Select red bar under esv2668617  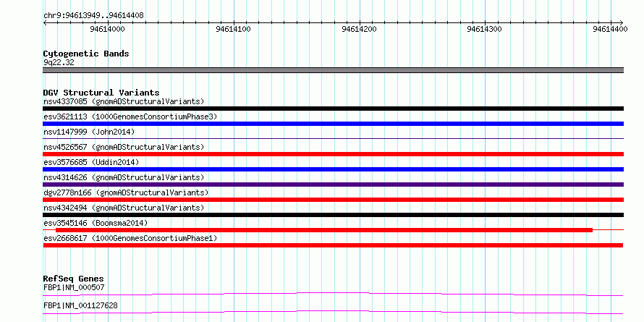(333, 245)
